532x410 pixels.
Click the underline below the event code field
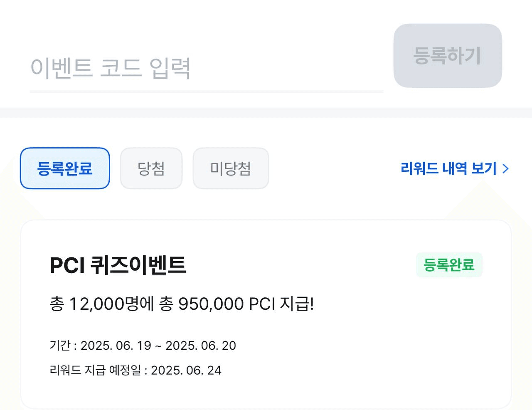click(206, 91)
